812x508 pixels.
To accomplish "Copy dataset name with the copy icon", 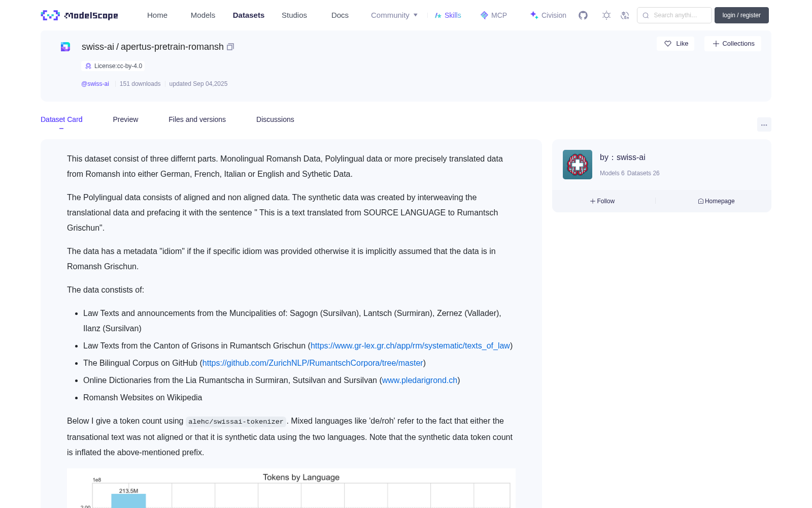I will [x=230, y=47].
